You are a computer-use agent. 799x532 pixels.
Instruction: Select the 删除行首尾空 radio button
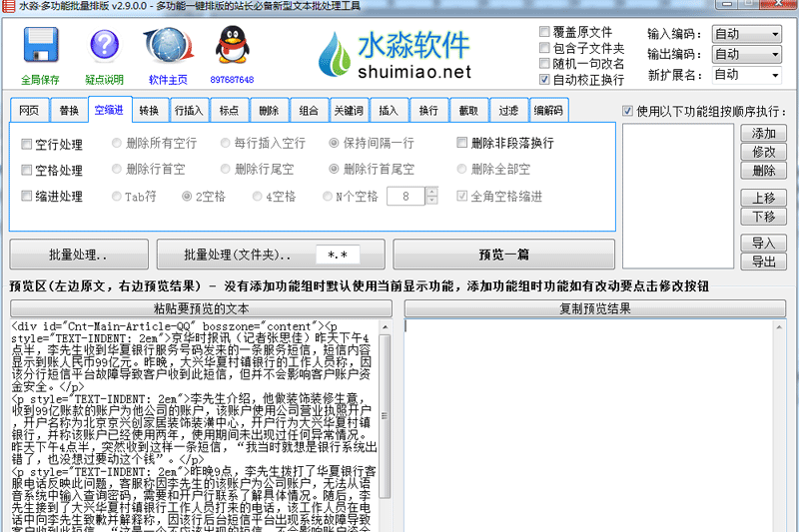(334, 169)
